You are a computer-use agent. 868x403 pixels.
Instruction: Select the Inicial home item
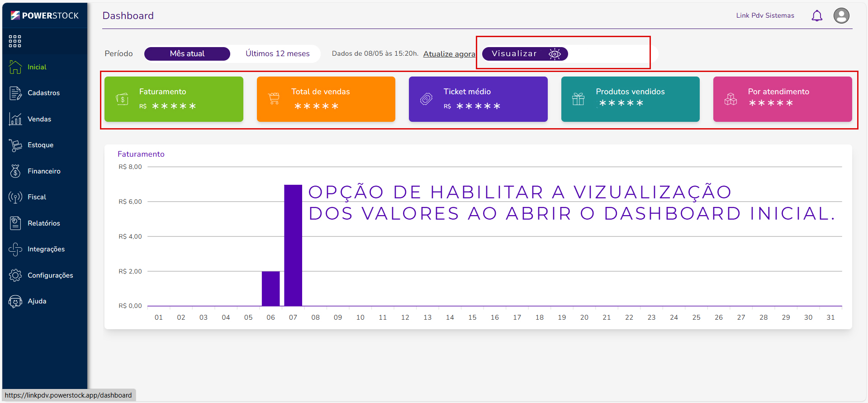37,67
